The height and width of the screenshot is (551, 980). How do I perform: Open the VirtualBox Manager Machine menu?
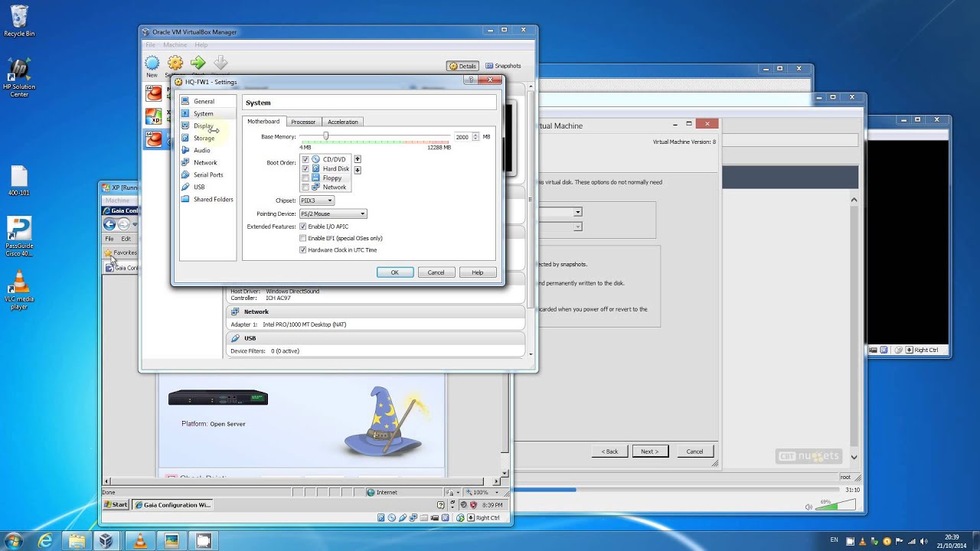(x=175, y=45)
